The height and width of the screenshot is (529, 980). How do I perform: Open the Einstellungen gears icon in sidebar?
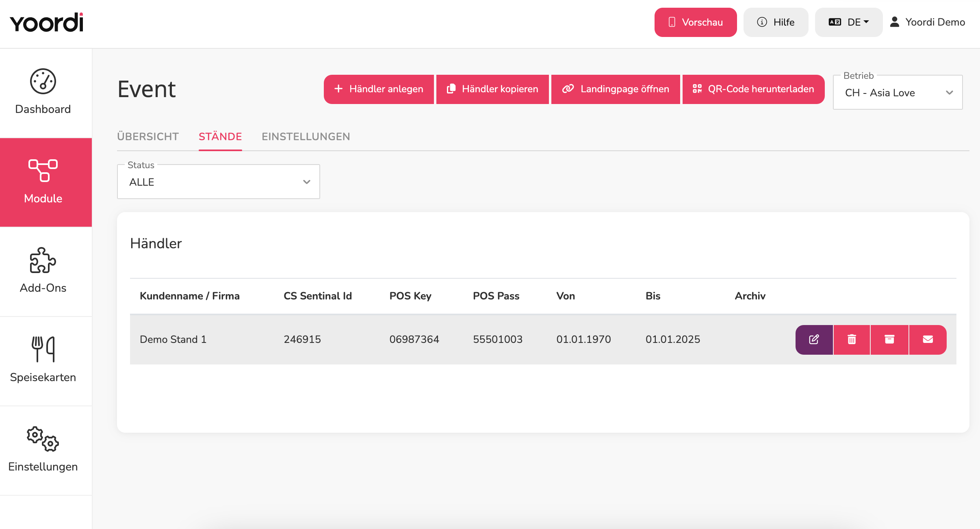coord(43,439)
